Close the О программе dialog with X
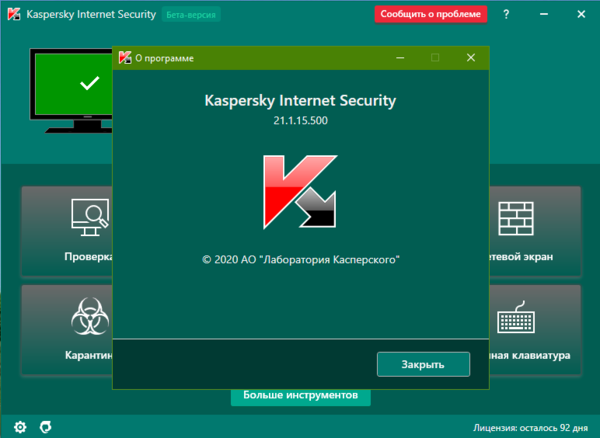The width and height of the screenshot is (600, 438). [471, 58]
